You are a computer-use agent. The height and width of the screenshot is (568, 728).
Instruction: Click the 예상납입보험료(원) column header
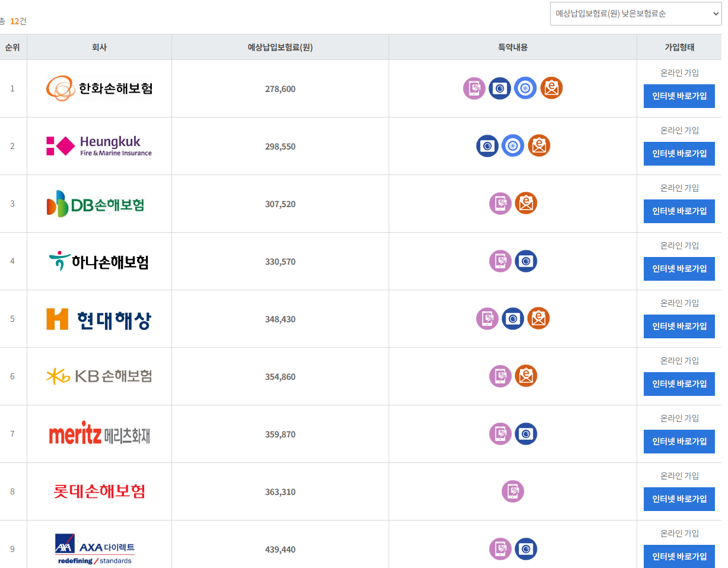click(x=280, y=47)
